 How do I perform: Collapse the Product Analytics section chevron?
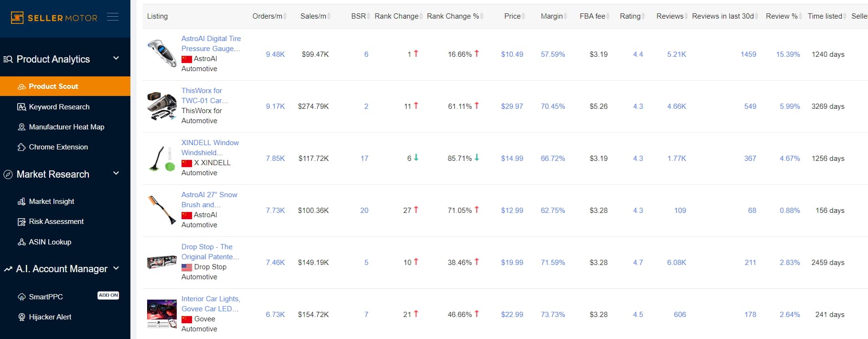pos(116,58)
